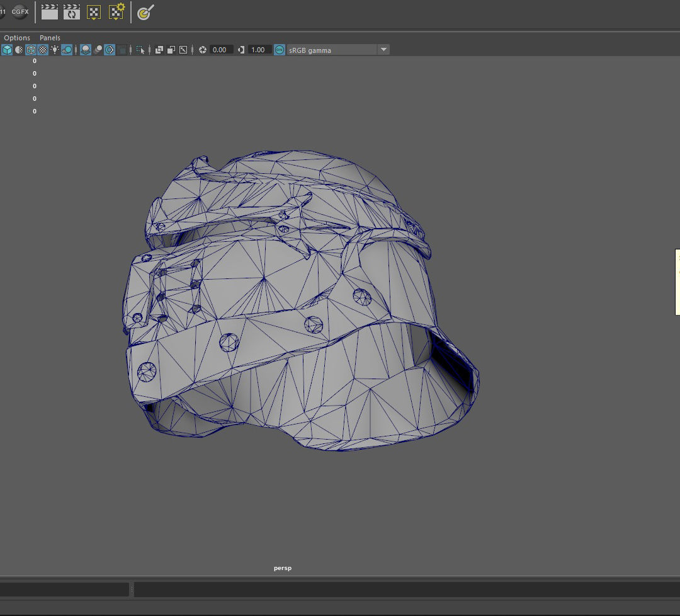680x616 pixels.
Task: Click the exposure aperture icon
Action: pos(203,50)
